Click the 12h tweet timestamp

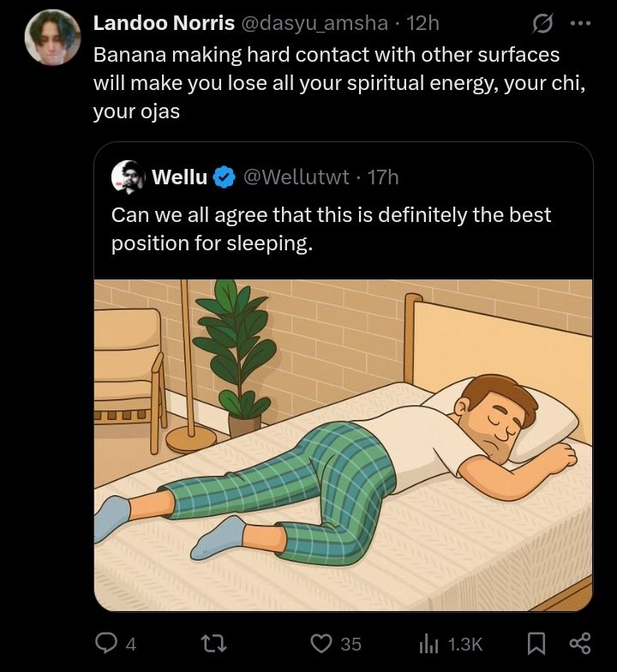point(424,23)
